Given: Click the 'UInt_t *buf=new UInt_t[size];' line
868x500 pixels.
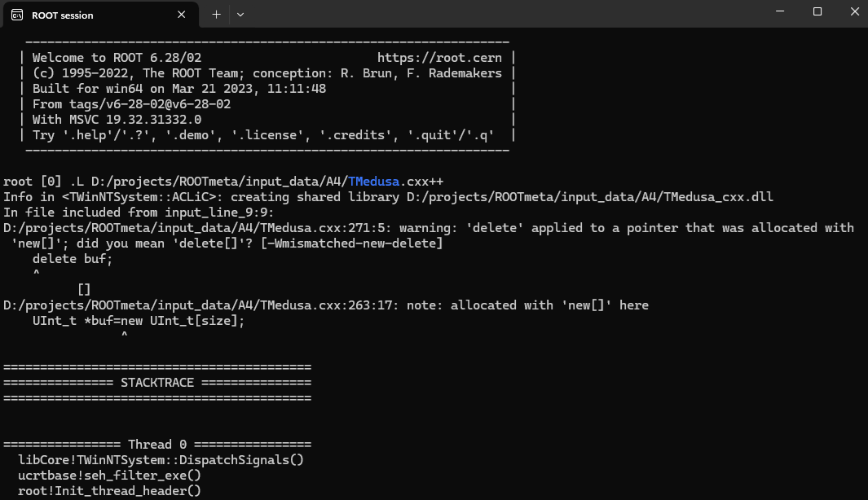Looking at the screenshot, I should [x=139, y=320].
